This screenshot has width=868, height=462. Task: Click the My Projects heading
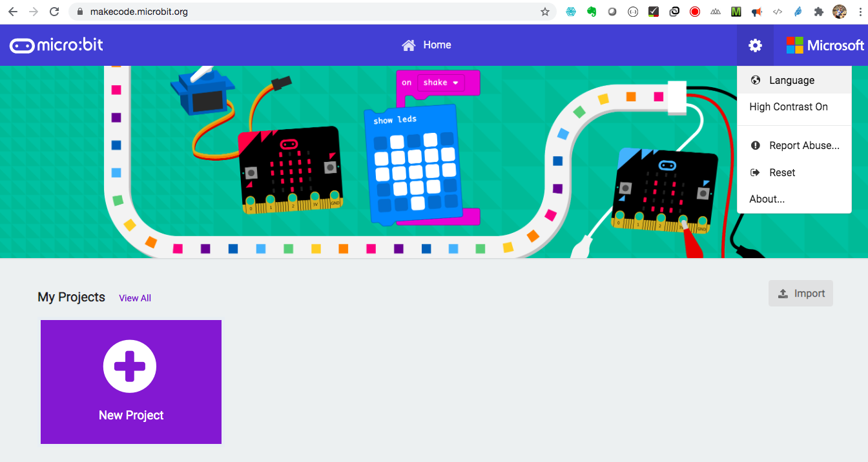point(72,297)
